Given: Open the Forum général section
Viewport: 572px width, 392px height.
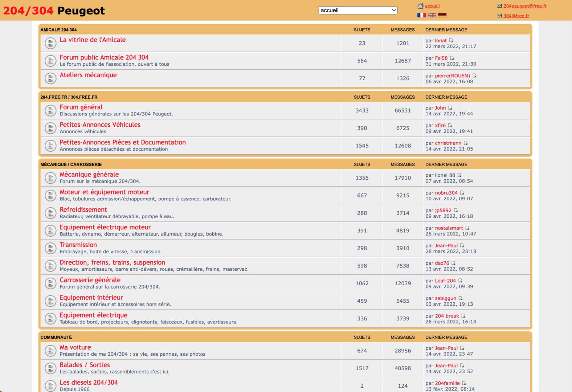Looking at the screenshot, I should (81, 107).
